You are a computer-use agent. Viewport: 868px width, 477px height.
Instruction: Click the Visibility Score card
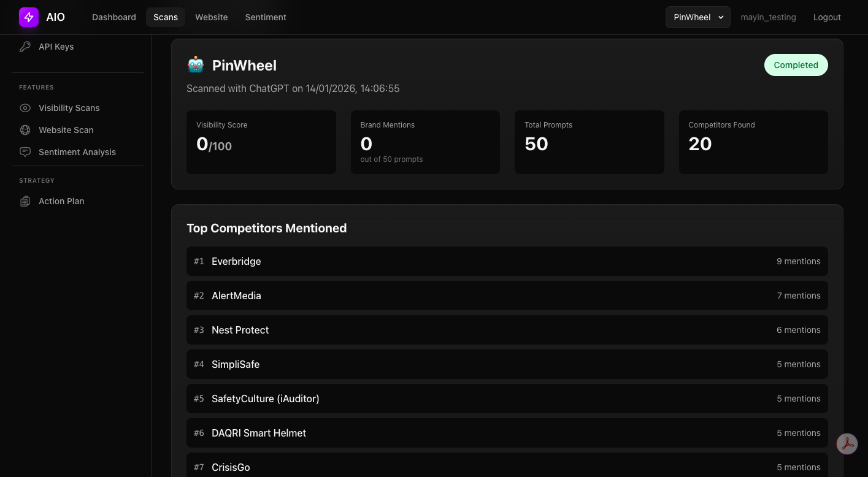tap(261, 142)
